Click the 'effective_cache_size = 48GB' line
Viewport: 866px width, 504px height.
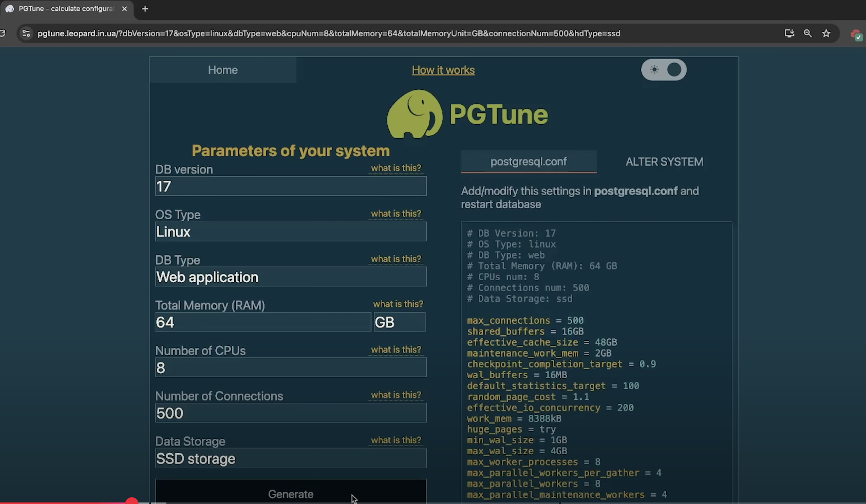[542, 342]
